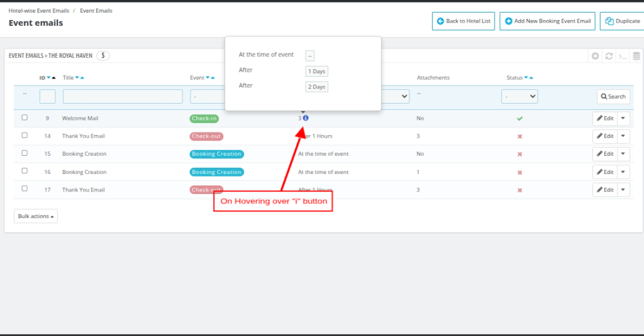Check the box for ID 17 row
644x336 pixels.
25,189
